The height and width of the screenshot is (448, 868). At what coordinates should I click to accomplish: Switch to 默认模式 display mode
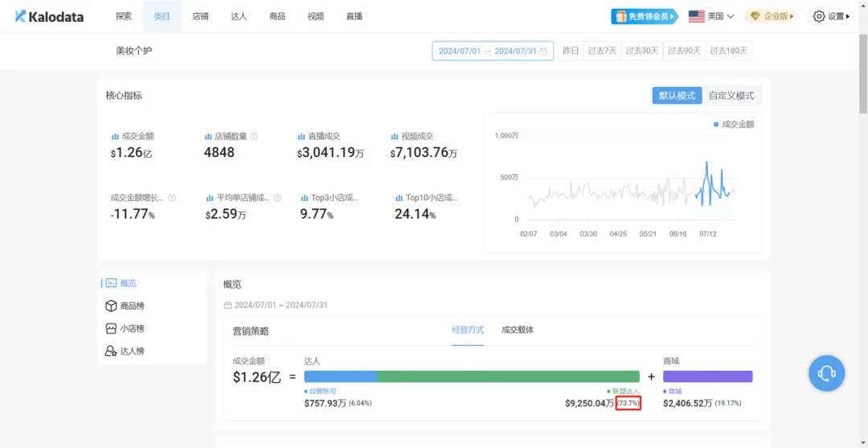click(x=677, y=96)
